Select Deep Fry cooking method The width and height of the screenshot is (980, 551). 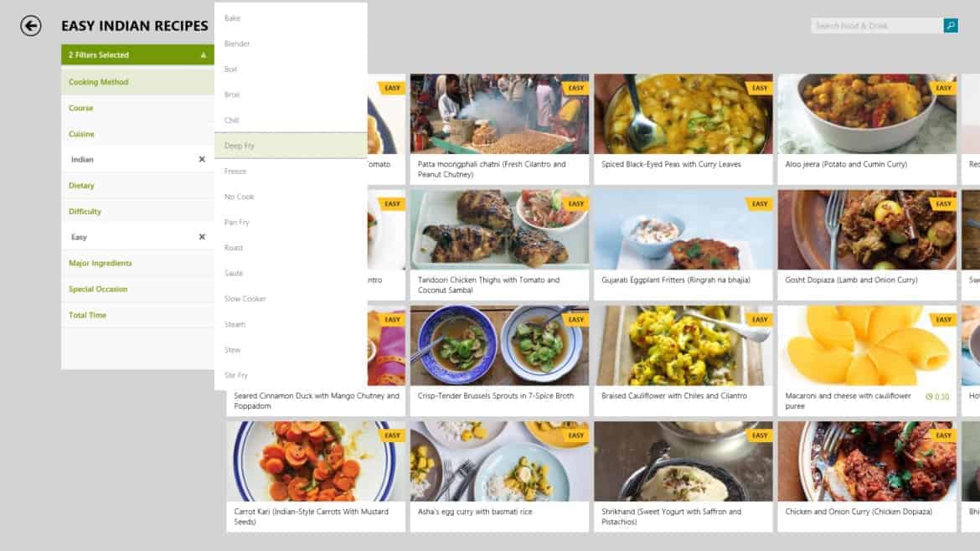pyautogui.click(x=291, y=146)
